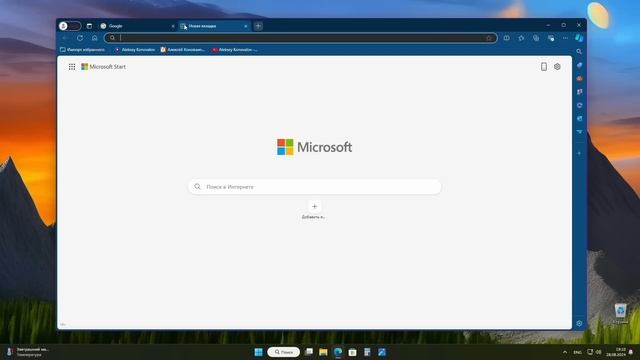
Task: Open the sidebar Outlook icon
Action: pyautogui.click(x=579, y=119)
